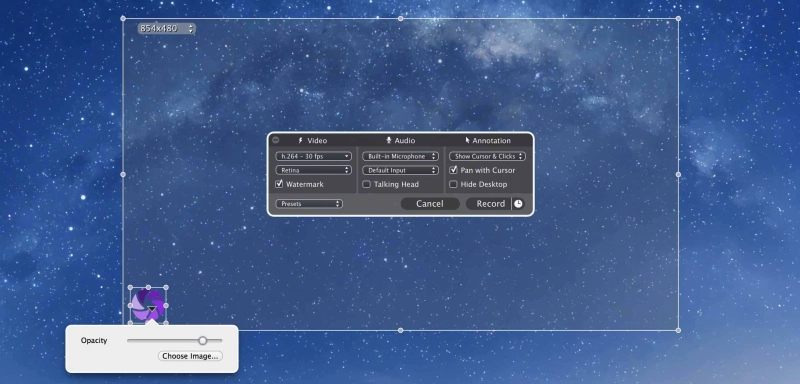Click the collapse button on recording panel

pyautogui.click(x=276, y=140)
